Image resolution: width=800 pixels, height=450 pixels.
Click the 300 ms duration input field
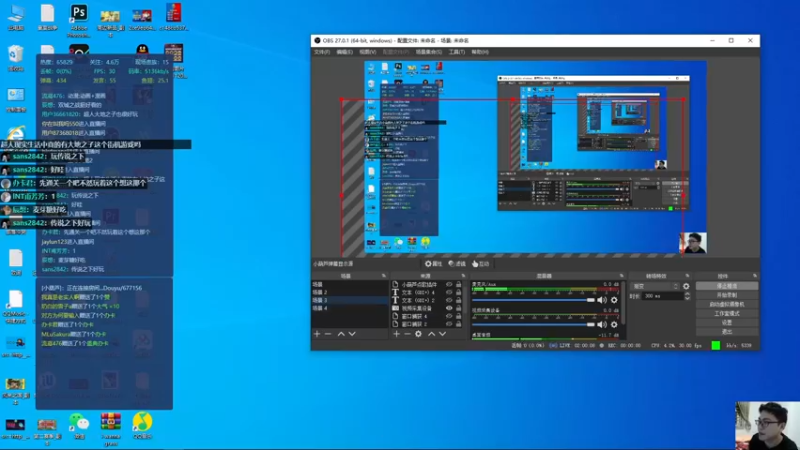click(662, 296)
